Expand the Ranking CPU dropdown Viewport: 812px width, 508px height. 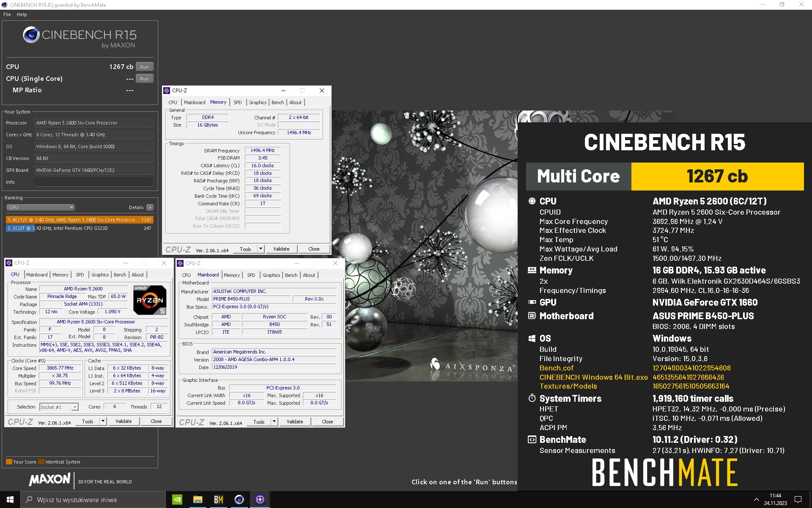click(41, 207)
